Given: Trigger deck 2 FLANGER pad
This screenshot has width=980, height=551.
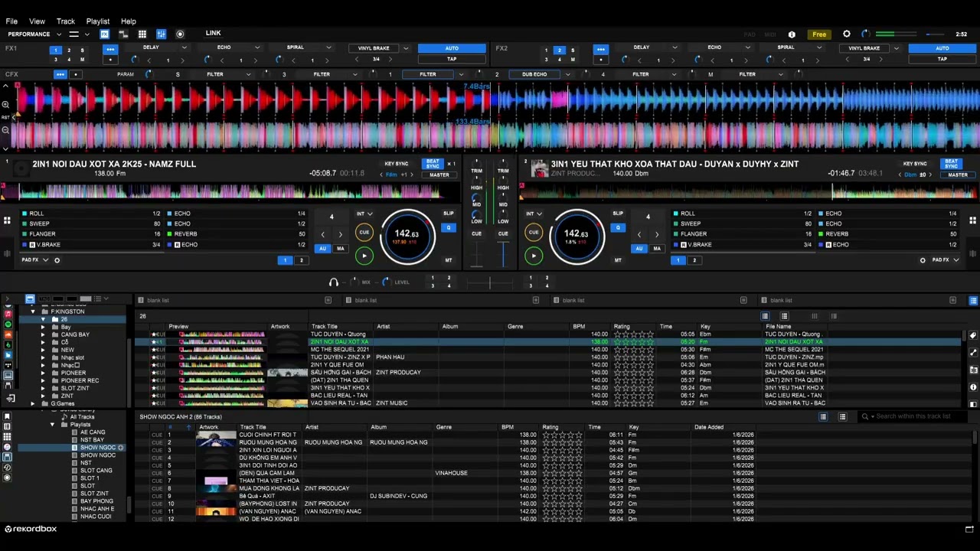Looking at the screenshot, I should [x=743, y=234].
